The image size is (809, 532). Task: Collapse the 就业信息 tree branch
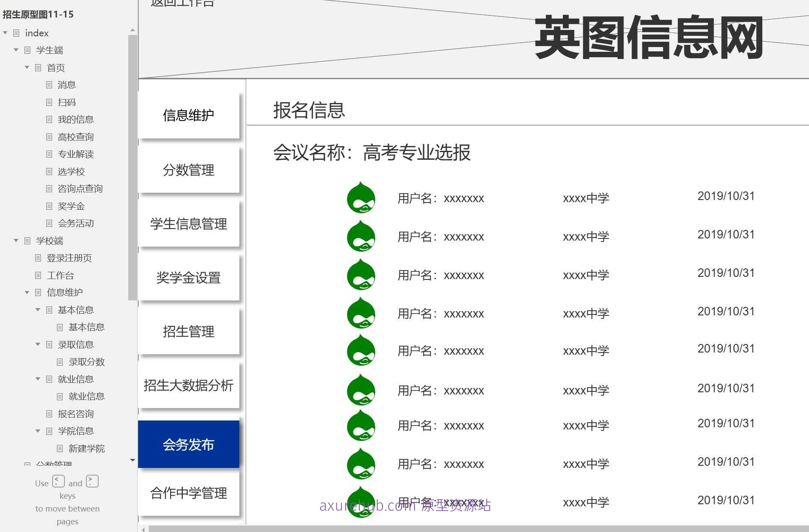coord(38,379)
